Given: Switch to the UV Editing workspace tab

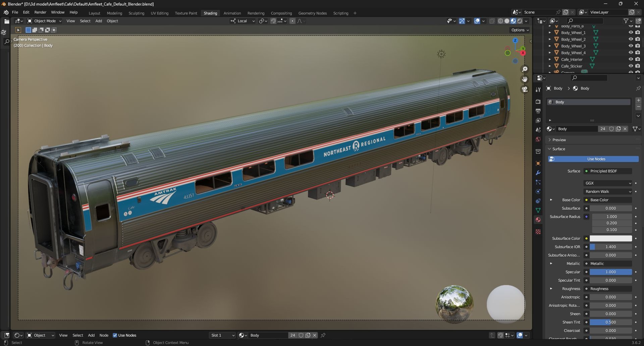Looking at the screenshot, I should click(159, 13).
